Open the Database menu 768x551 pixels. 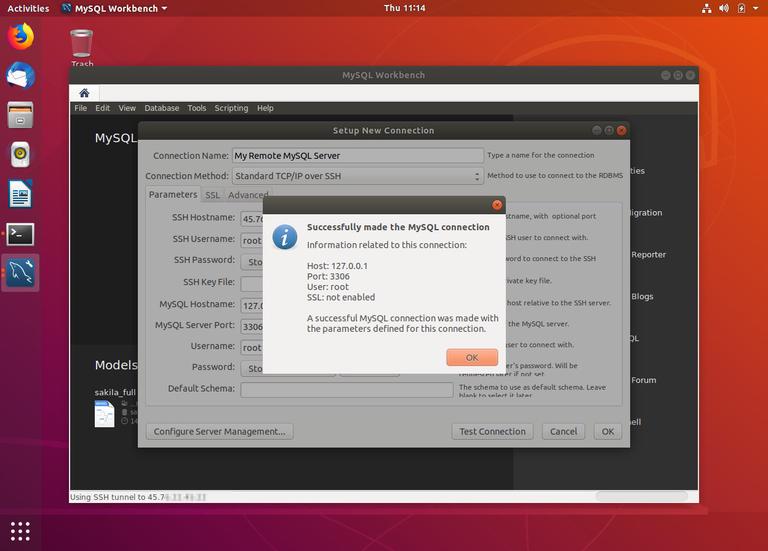(161, 108)
